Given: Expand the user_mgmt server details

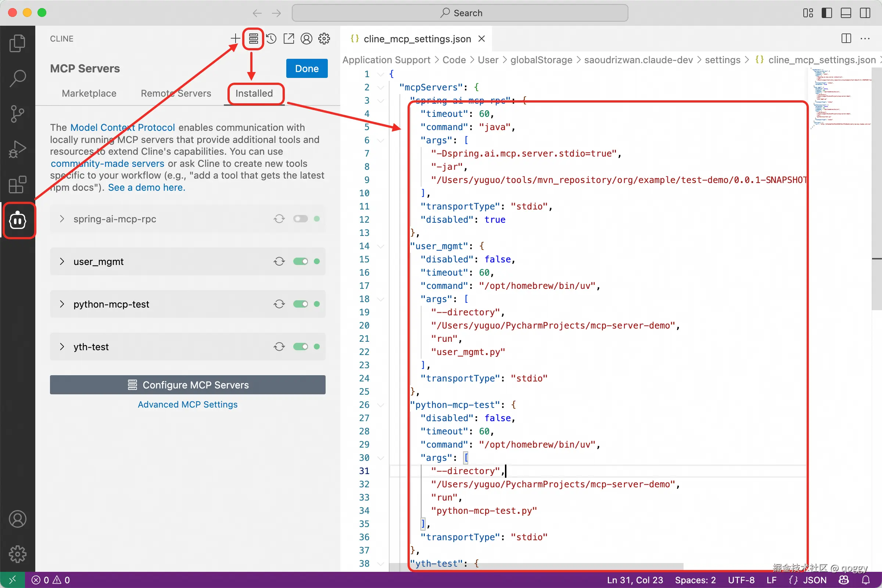Looking at the screenshot, I should (x=62, y=261).
